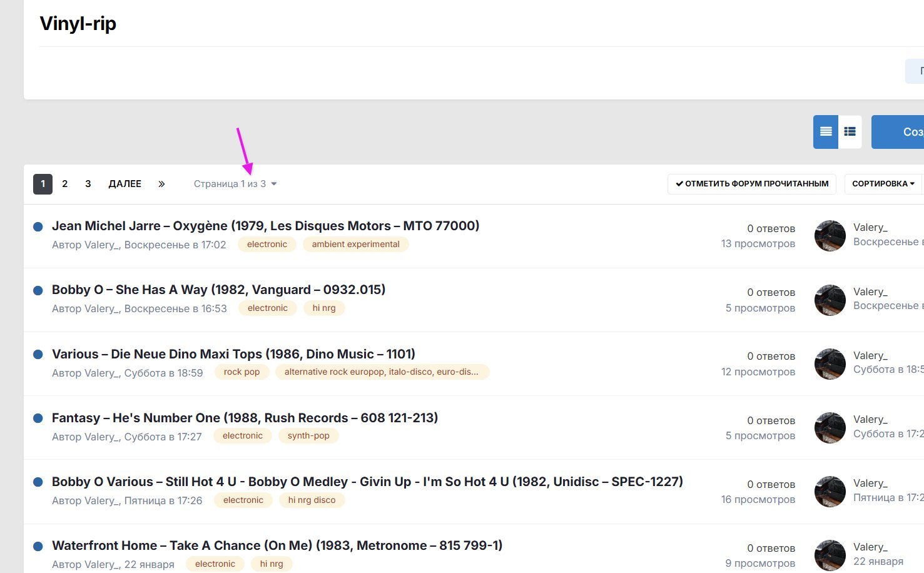
Task: Open Valery_ avatar on the Fantasy topic row
Action: [x=830, y=428]
